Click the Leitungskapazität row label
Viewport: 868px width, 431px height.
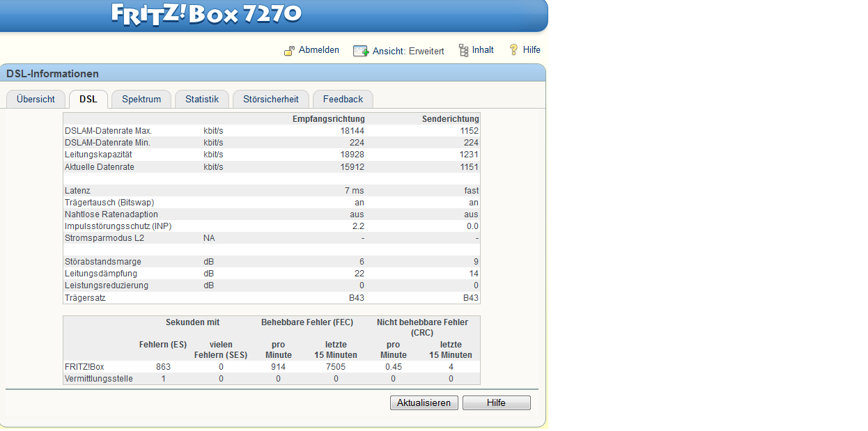[x=98, y=155]
